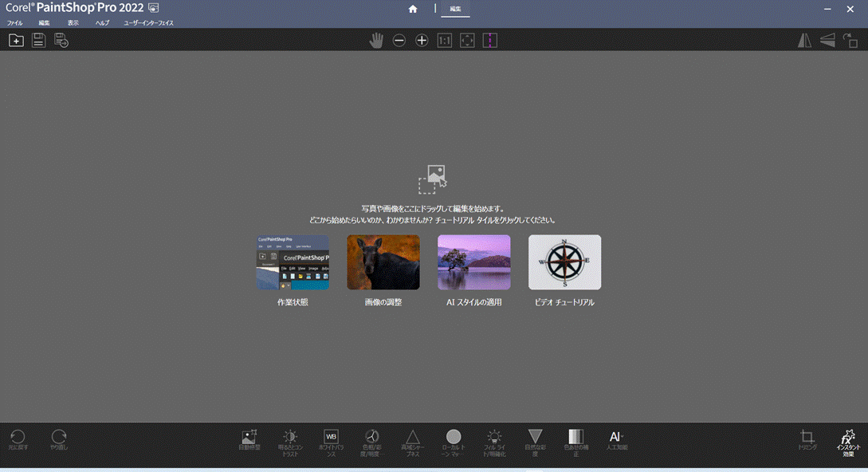
Task: Click the インスタント効果 fx button
Action: (848, 442)
